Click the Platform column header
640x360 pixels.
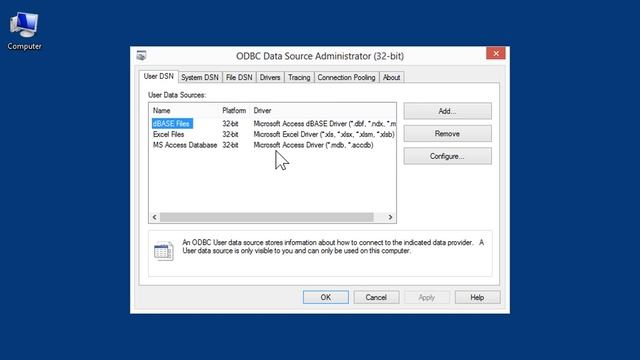(234, 111)
